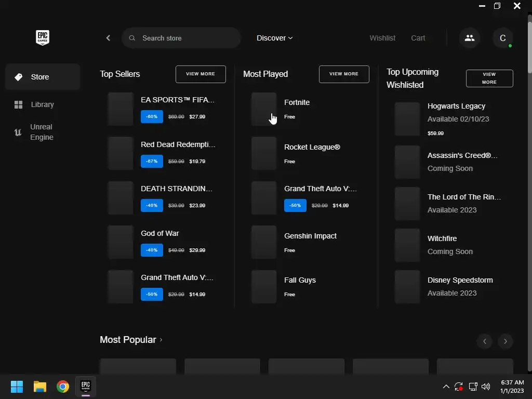Click the Library grid icon
532x399 pixels.
pos(18,104)
